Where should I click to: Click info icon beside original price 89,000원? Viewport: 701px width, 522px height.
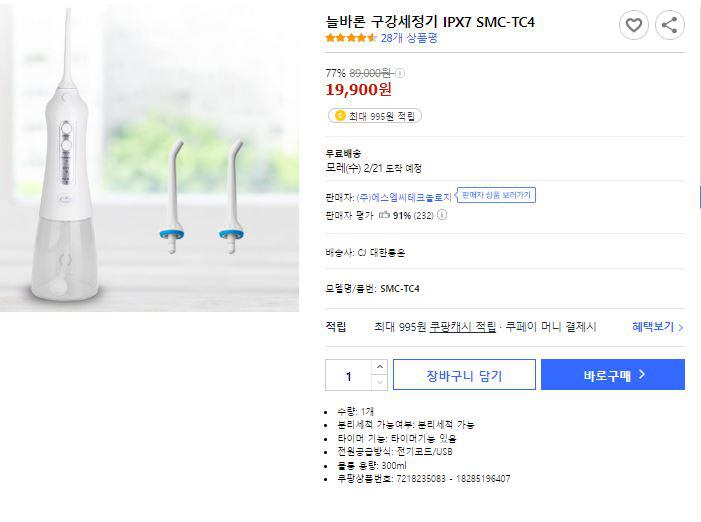(x=401, y=73)
